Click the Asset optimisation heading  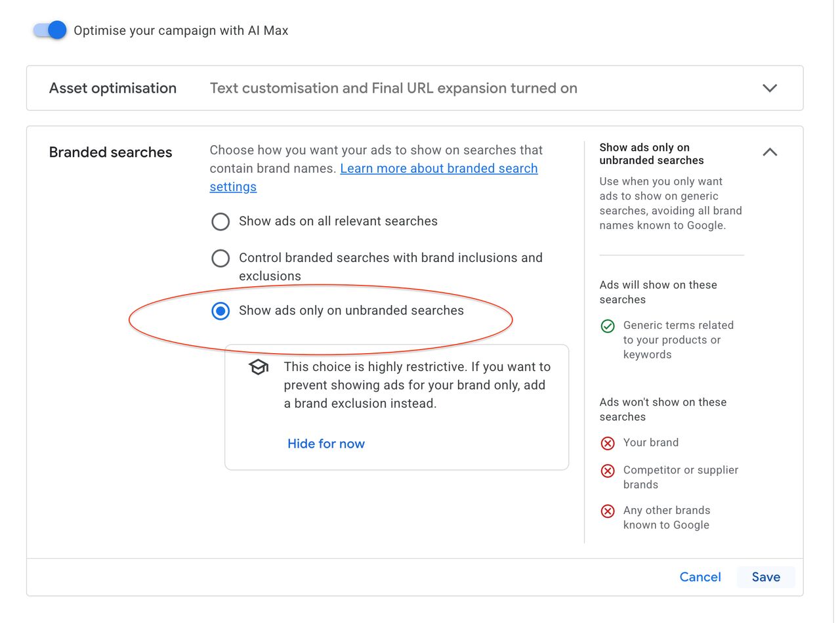(x=113, y=88)
